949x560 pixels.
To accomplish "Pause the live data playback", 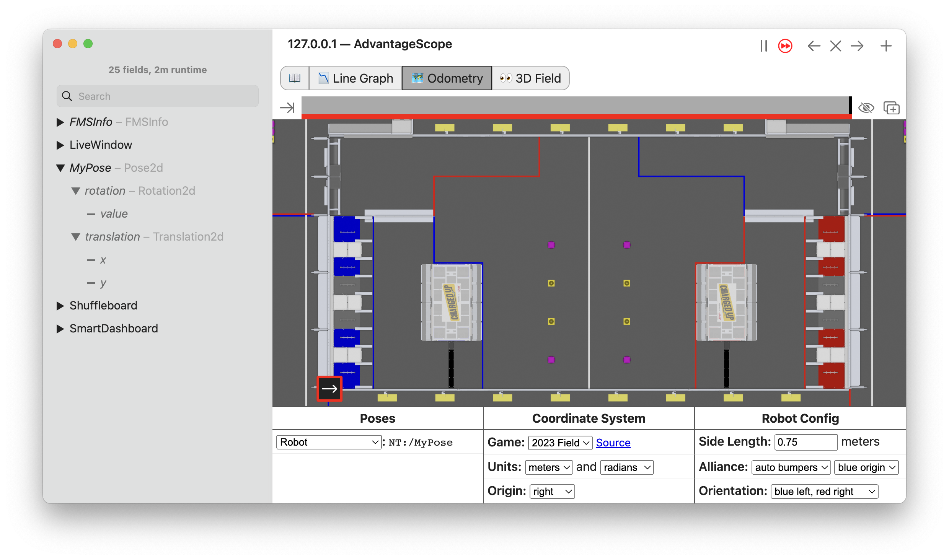I will click(763, 46).
